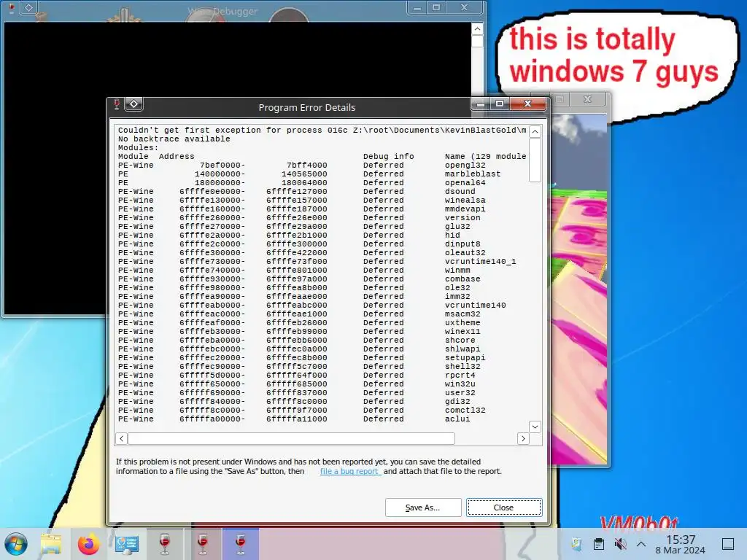
Task: Click the comctl32 module name
Action: pos(465,411)
